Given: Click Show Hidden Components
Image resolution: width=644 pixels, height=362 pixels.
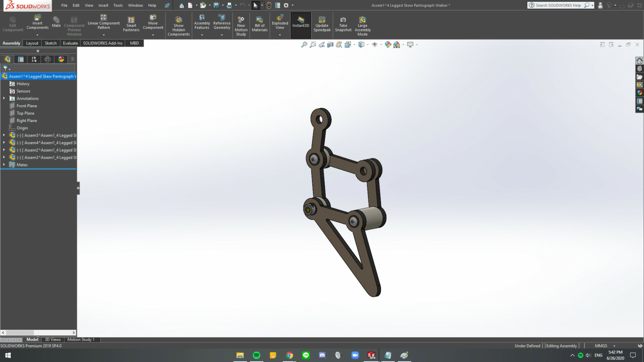Looking at the screenshot, I should [x=179, y=26].
